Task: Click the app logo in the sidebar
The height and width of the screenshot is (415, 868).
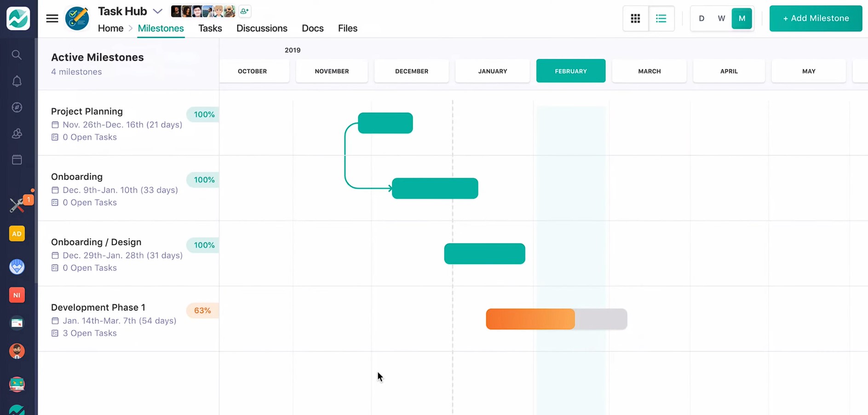Action: [18, 18]
